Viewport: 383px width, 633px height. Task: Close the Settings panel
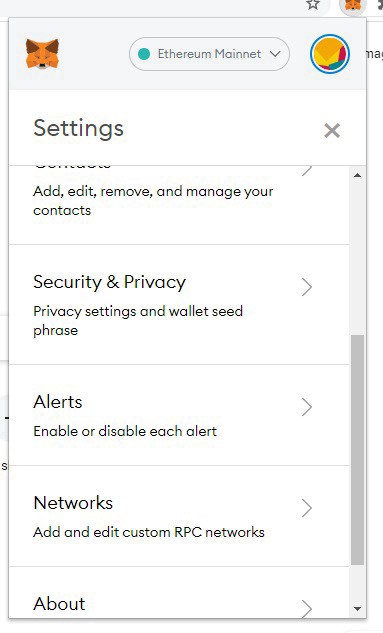click(x=332, y=130)
